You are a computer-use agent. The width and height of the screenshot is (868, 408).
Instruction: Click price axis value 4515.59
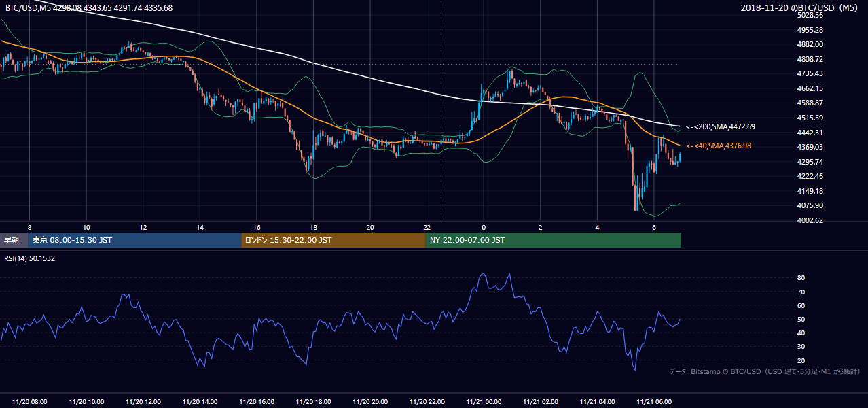[810, 118]
